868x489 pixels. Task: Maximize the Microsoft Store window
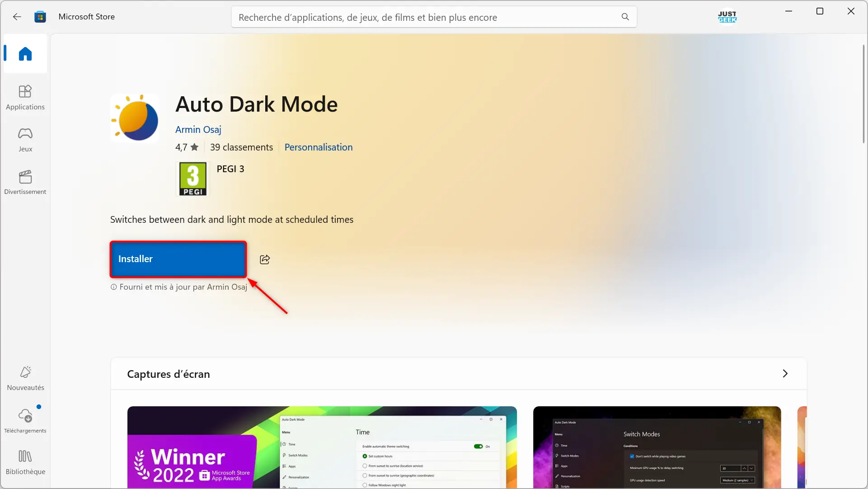coord(820,11)
